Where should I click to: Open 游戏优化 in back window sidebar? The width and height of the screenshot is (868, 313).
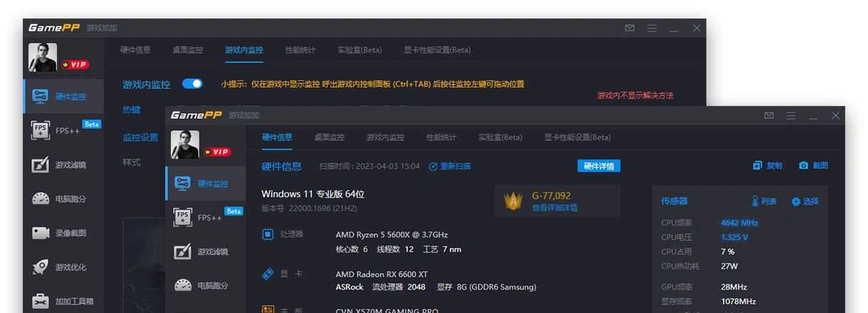[63, 267]
